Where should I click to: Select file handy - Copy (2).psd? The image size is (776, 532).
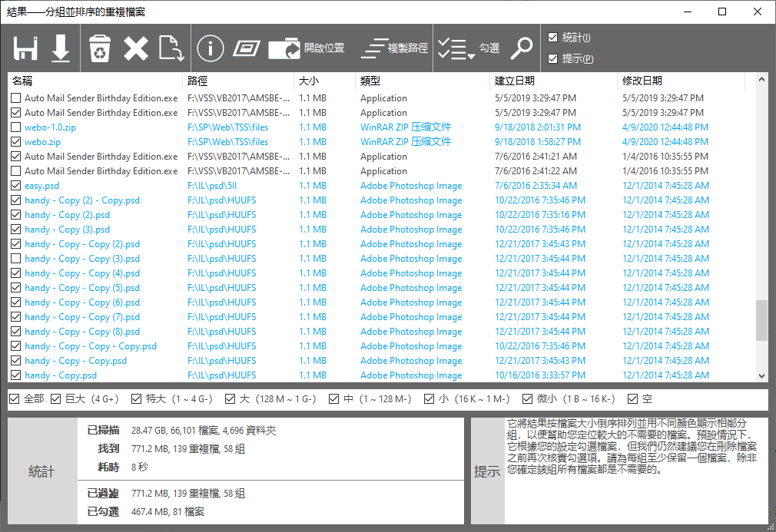[68, 215]
